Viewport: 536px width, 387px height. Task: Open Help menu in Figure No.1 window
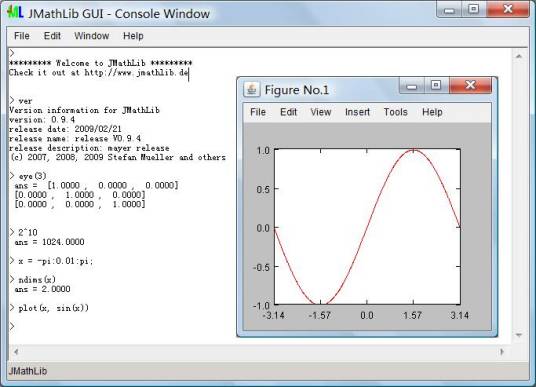click(432, 112)
